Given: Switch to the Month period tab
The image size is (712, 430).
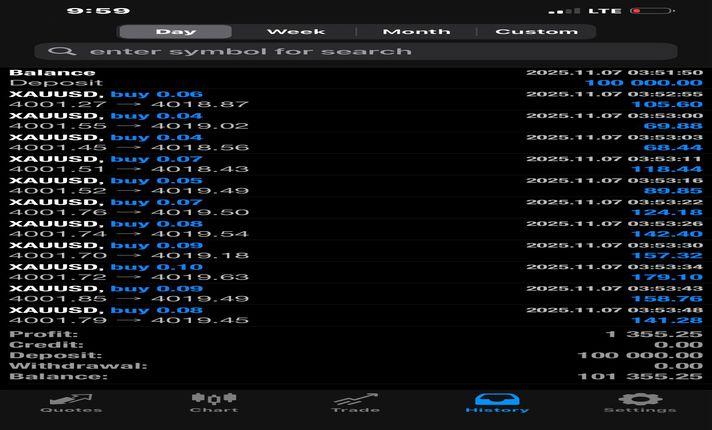Looking at the screenshot, I should coord(416,32).
